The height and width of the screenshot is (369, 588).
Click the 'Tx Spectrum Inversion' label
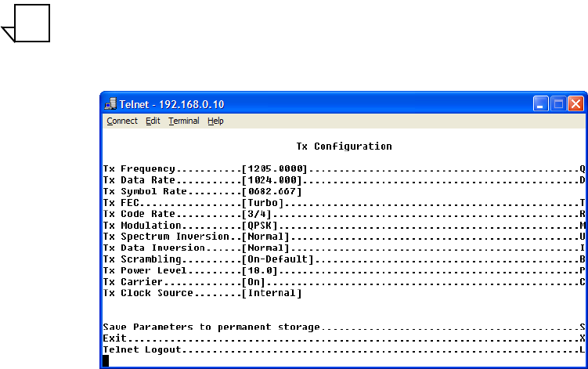tap(166, 237)
